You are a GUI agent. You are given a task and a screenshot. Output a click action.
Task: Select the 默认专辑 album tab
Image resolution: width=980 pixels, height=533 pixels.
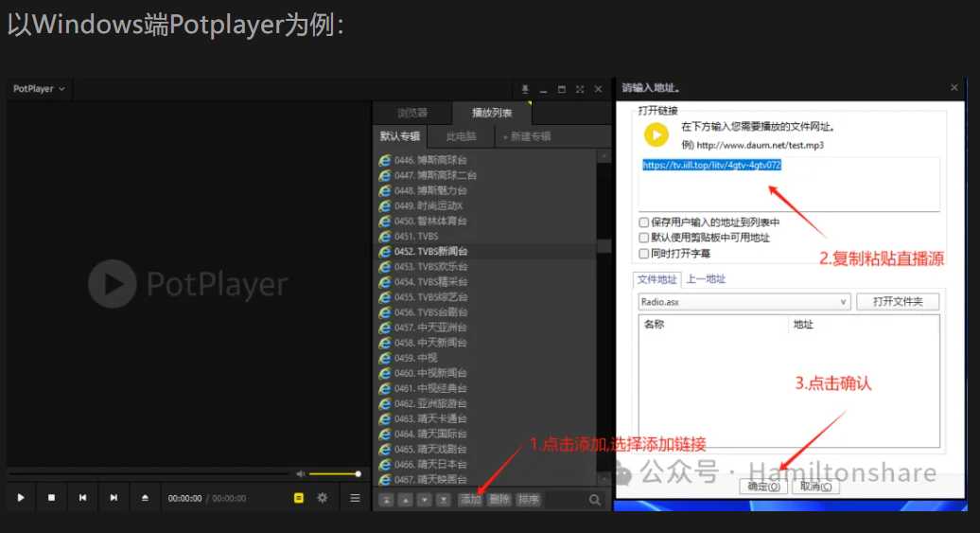[x=400, y=136]
